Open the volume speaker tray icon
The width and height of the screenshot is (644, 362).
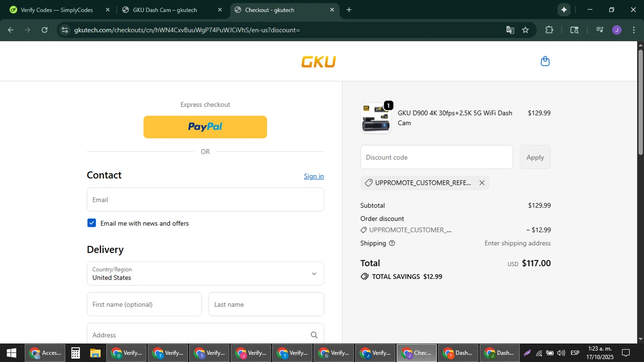coord(561,353)
